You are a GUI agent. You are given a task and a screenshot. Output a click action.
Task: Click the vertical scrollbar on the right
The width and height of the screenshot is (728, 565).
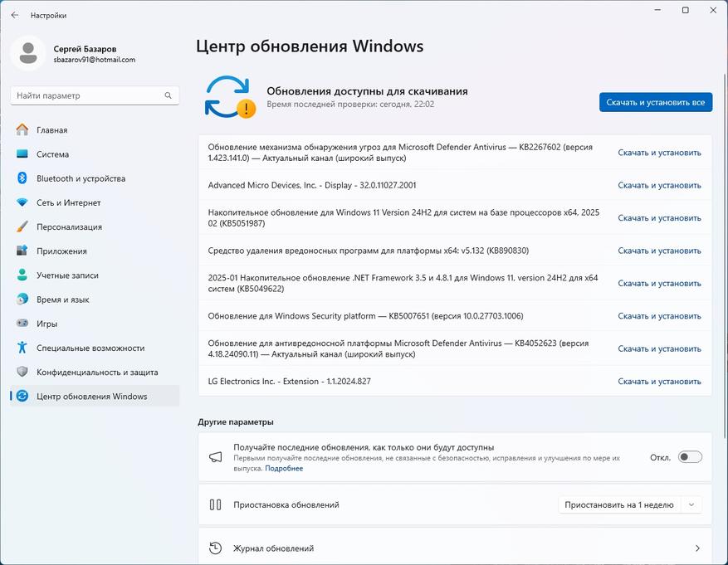pyautogui.click(x=725, y=256)
